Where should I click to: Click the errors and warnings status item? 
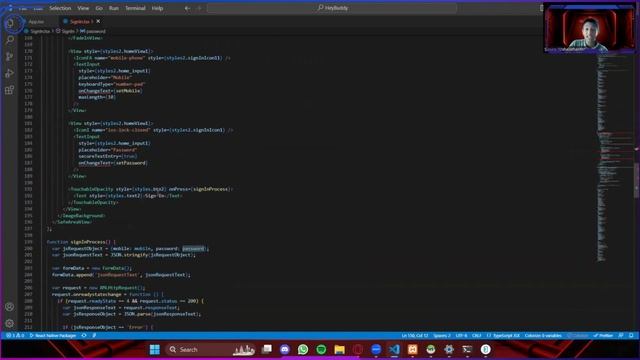coord(15,336)
